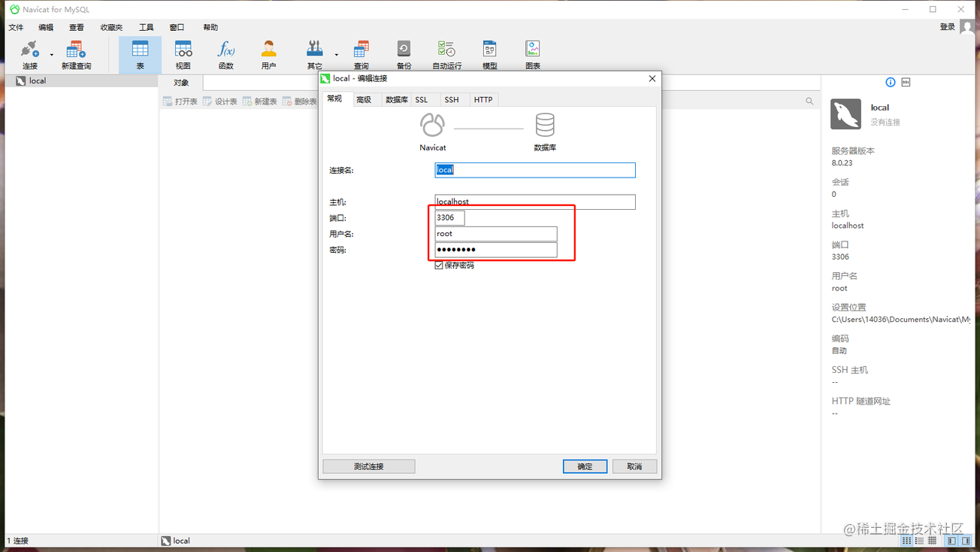980x552 pixels.
Task: Switch to the SSH tab
Action: pos(451,99)
